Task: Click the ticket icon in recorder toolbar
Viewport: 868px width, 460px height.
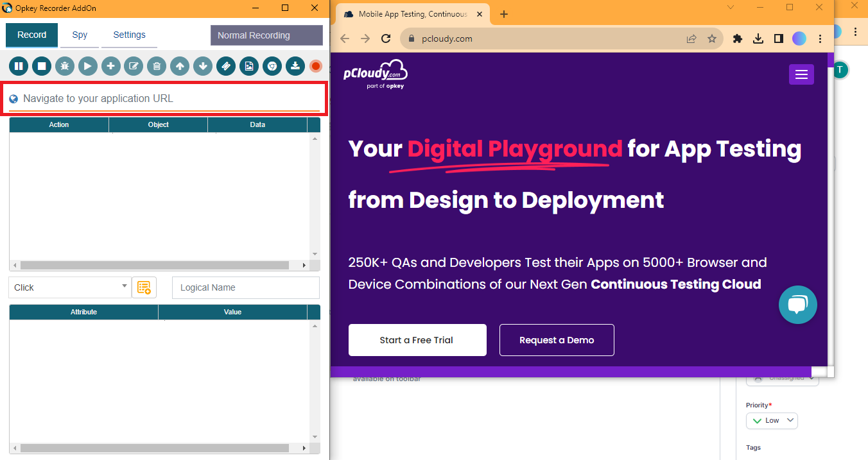Action: pos(226,65)
